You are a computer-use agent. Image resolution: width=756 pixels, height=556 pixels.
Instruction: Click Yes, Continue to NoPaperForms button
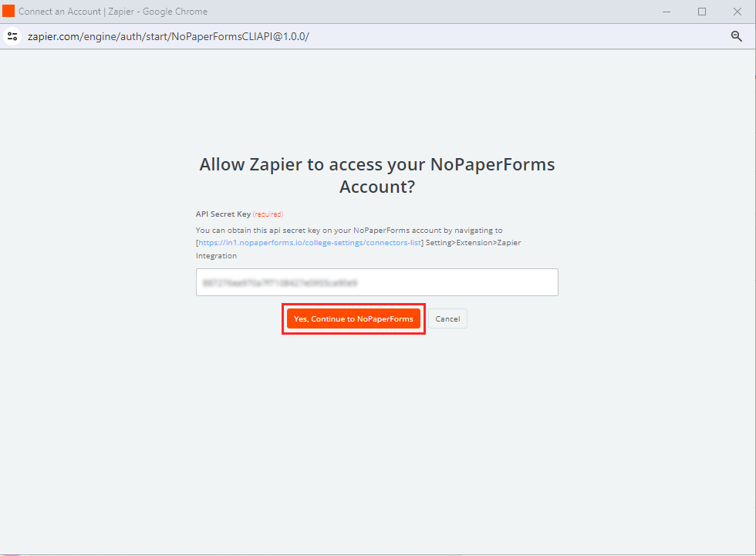click(x=353, y=319)
